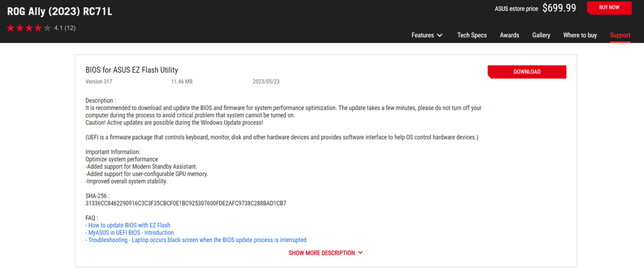Click the user-configurable GPU memory line
644x277 pixels.
147,173
